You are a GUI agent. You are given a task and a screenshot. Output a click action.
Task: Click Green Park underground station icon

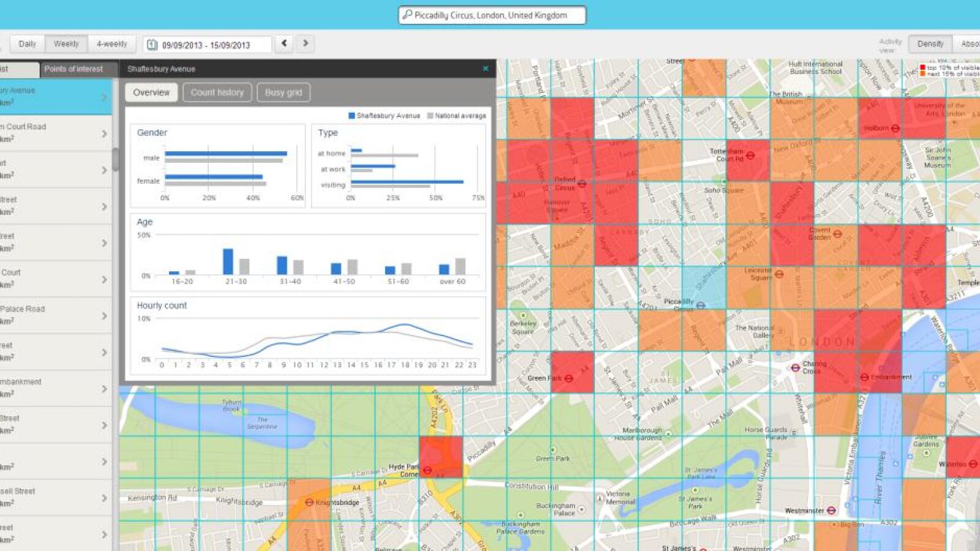568,378
